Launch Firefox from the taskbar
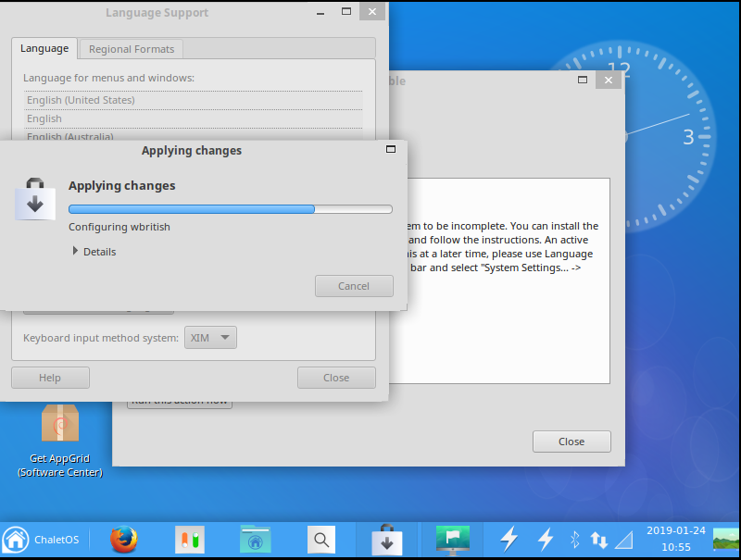This screenshot has height=560, width=741. pos(123,540)
